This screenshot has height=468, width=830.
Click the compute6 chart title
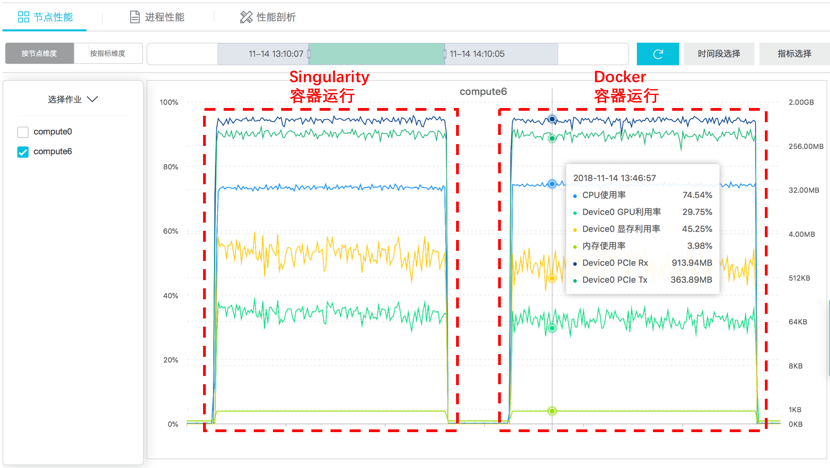coord(483,92)
